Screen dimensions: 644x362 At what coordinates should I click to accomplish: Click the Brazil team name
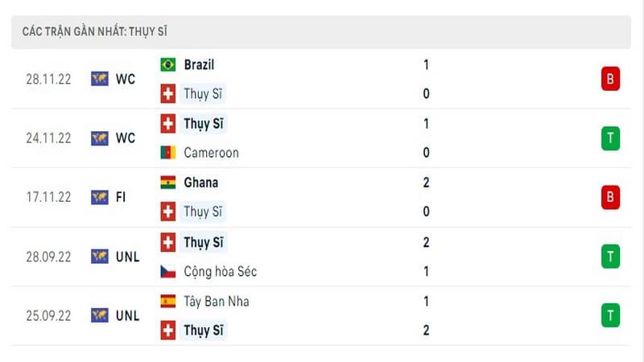[x=199, y=65]
